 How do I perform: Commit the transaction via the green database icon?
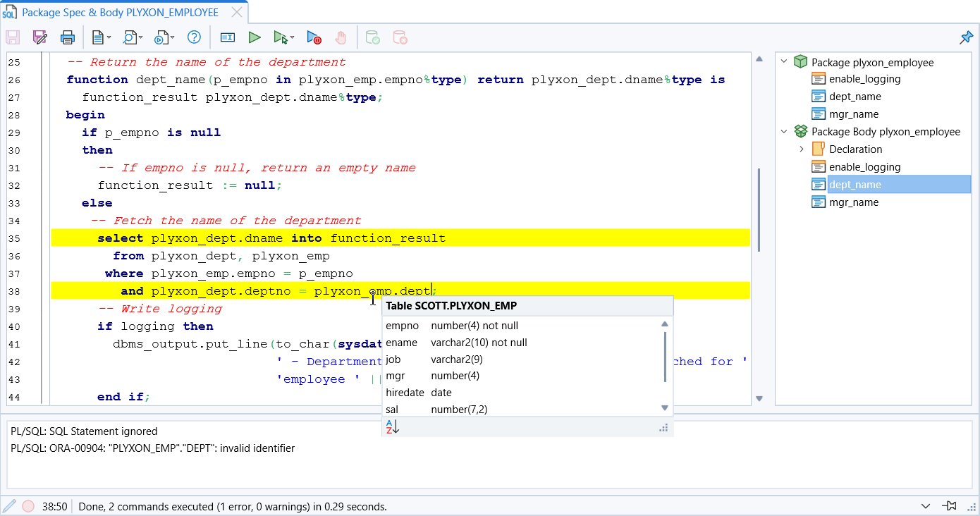[x=372, y=37]
